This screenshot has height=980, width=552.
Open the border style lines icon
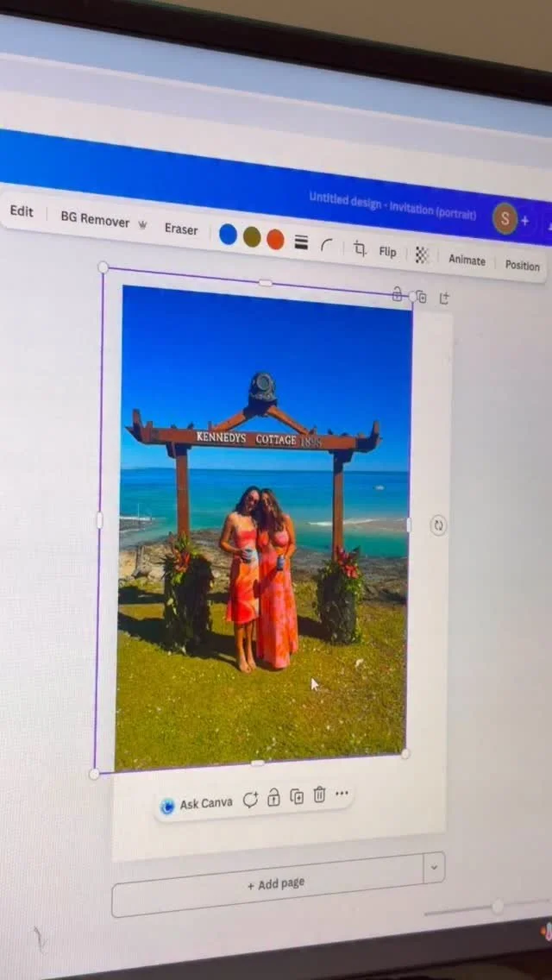pos(301,242)
